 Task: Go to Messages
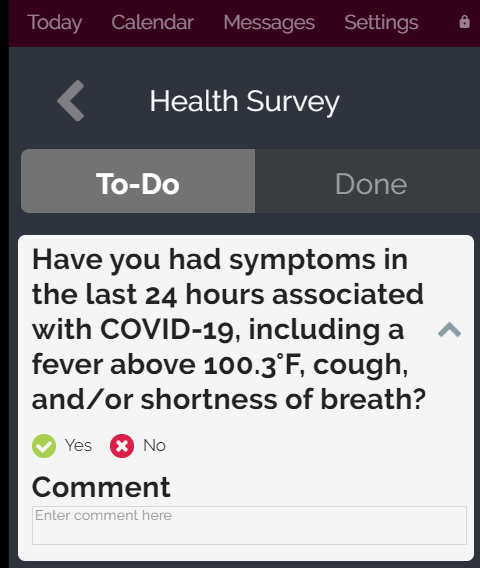pyautogui.click(x=269, y=22)
